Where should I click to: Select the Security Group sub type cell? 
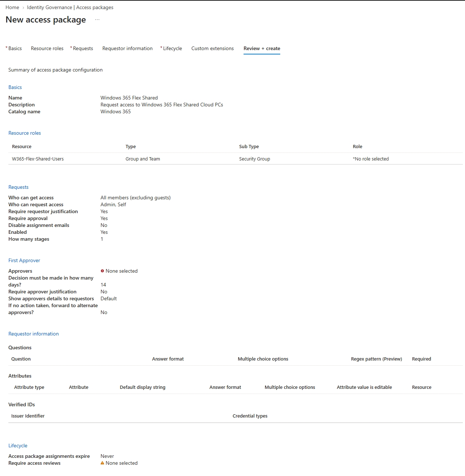pyautogui.click(x=254, y=159)
